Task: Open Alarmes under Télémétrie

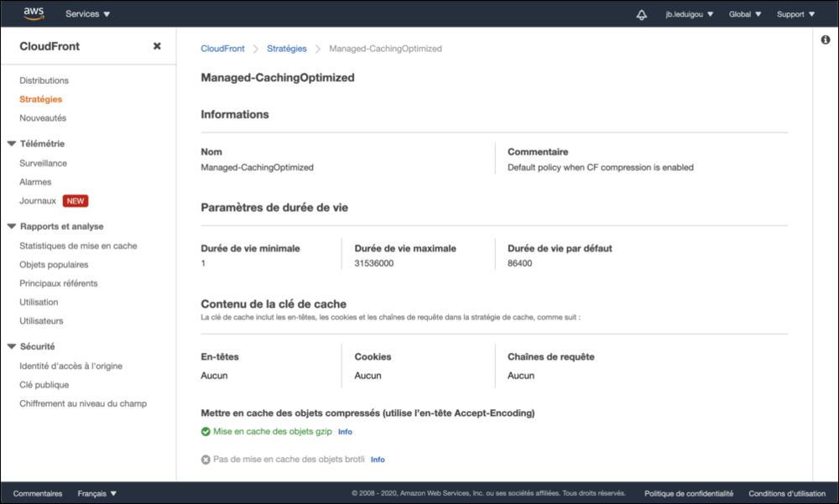Action: pos(35,182)
